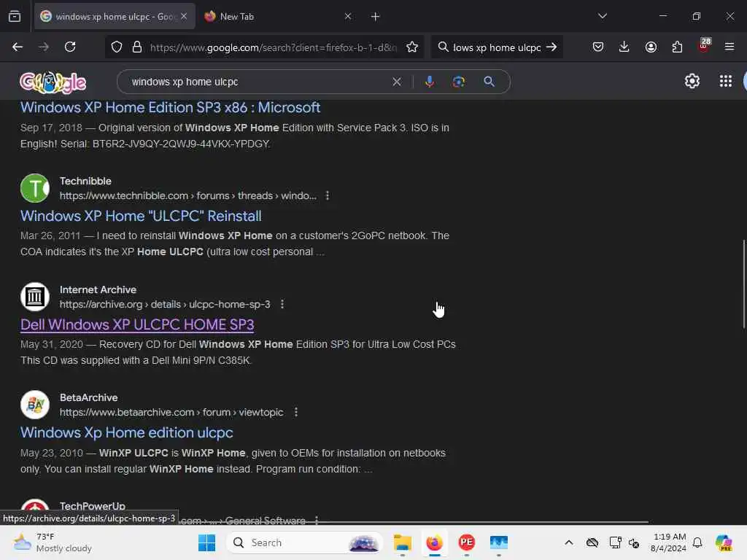
Task: Open Google quick settings gear
Action: pyautogui.click(x=692, y=82)
